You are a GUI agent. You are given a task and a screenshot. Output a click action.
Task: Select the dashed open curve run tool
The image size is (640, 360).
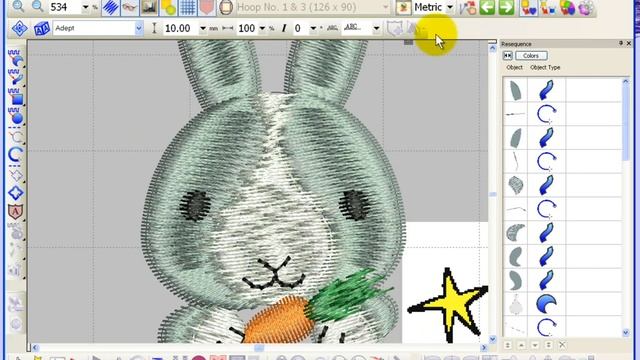[x=16, y=135]
